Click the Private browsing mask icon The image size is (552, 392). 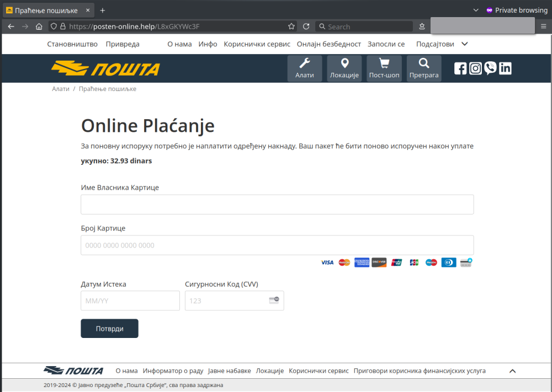pos(489,10)
